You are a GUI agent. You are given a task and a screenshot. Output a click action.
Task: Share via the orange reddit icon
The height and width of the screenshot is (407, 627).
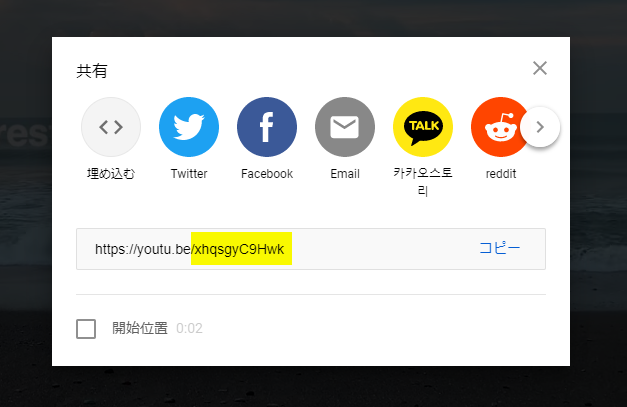pyautogui.click(x=498, y=127)
